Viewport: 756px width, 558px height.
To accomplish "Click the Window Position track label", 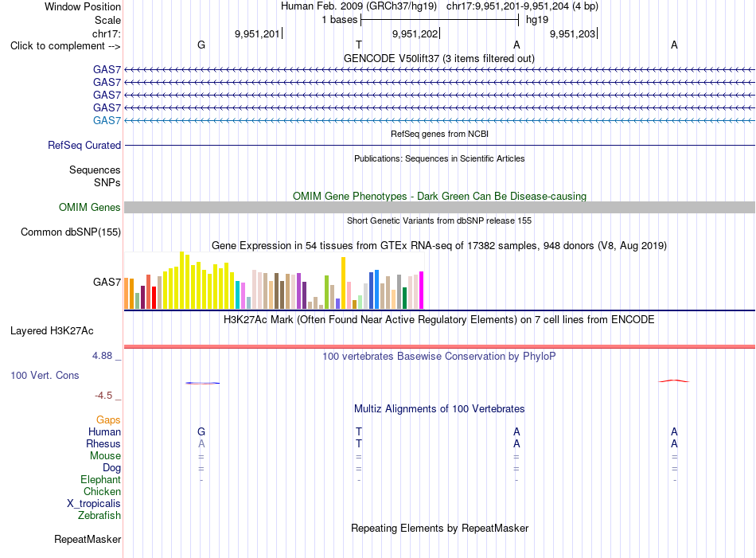I will click(83, 6).
